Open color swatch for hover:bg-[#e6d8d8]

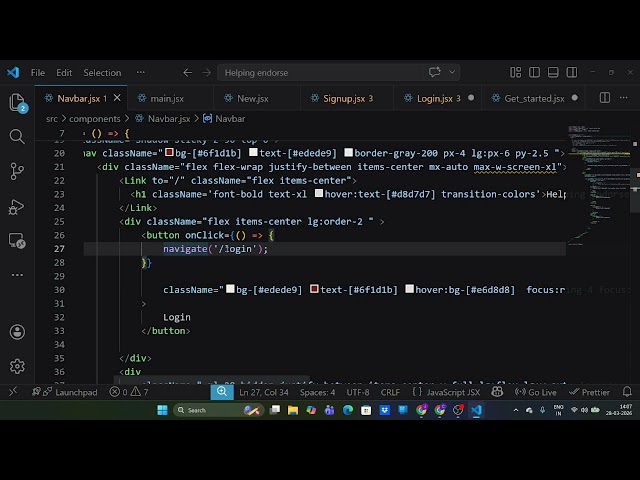tap(409, 289)
